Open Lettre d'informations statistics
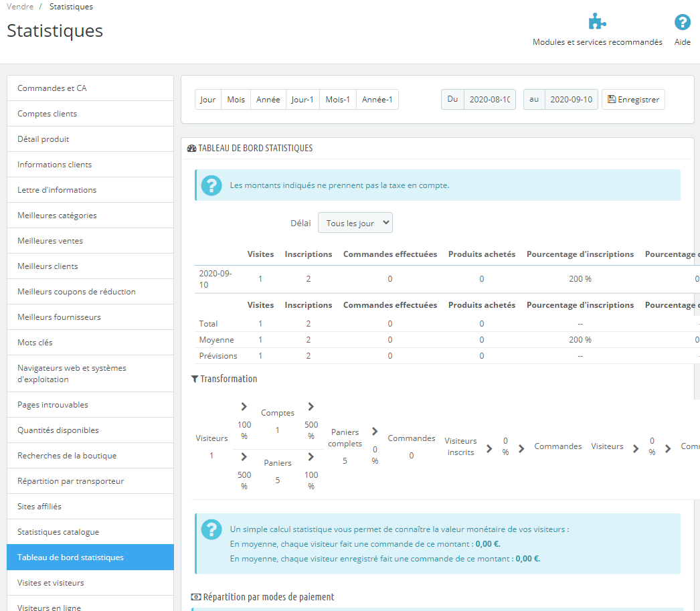Viewport: 700px width, 611px height. (x=90, y=190)
